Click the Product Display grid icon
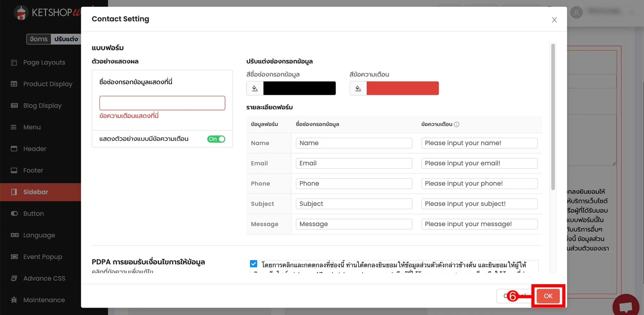The image size is (644, 315). tap(14, 84)
